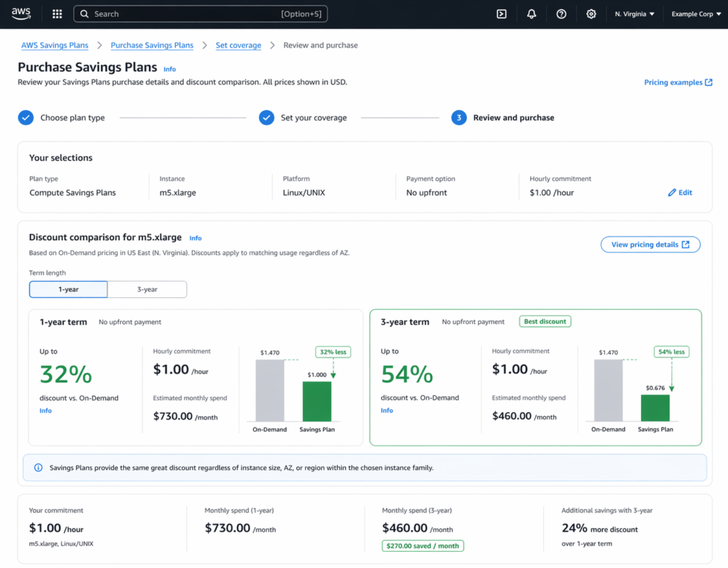
Task: Click the View pricing details button
Action: coord(650,244)
